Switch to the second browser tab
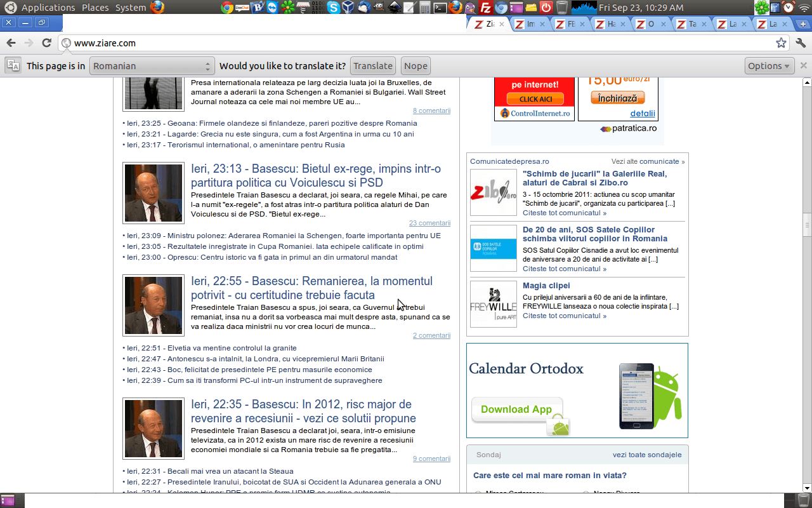Viewport: 812px width, 508px height. tap(525, 24)
